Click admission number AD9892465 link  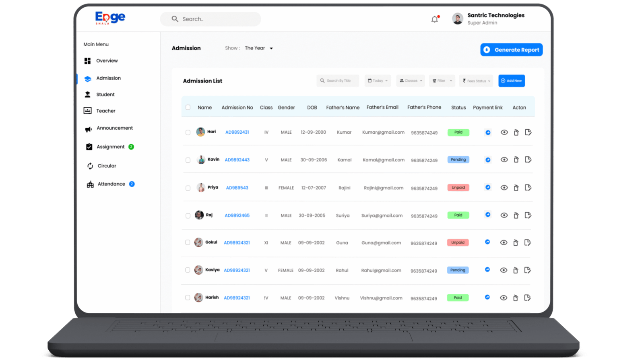237,215
